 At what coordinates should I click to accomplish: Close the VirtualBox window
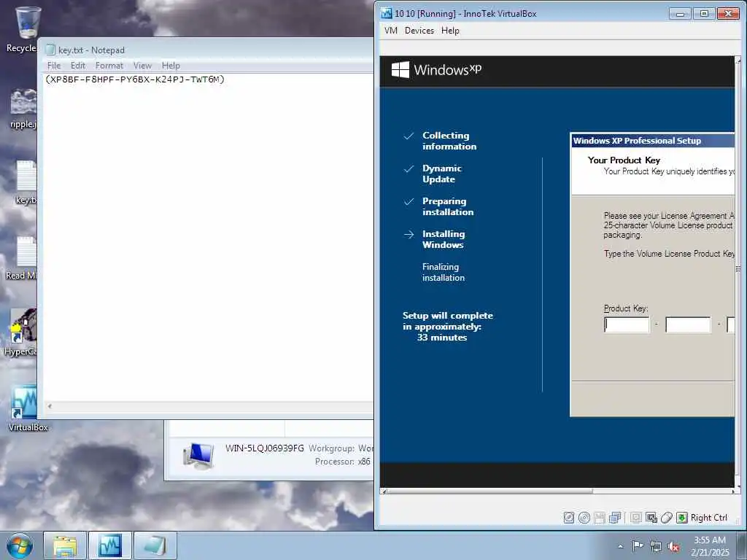[728, 14]
